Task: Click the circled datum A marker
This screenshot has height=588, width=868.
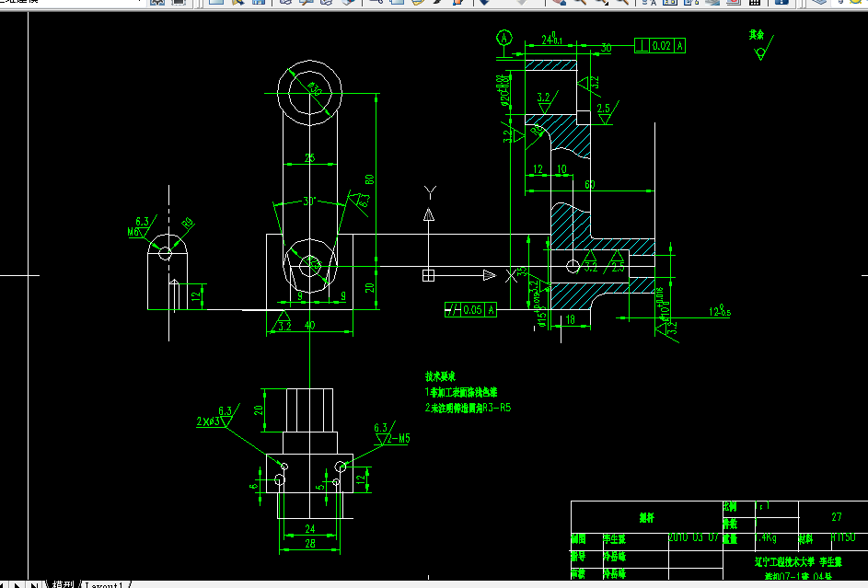Action: 503,38
